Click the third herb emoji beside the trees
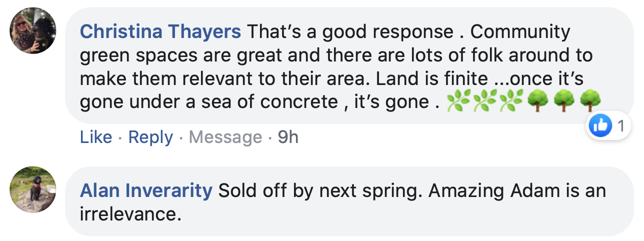The image size is (644, 241). pos(510,102)
